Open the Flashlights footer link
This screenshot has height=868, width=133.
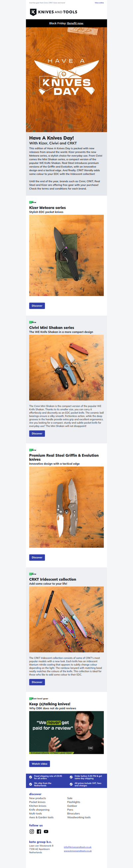coord(74,802)
